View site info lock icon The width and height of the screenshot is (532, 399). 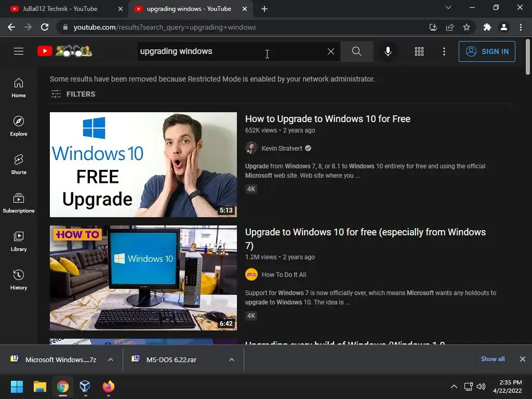click(65, 27)
